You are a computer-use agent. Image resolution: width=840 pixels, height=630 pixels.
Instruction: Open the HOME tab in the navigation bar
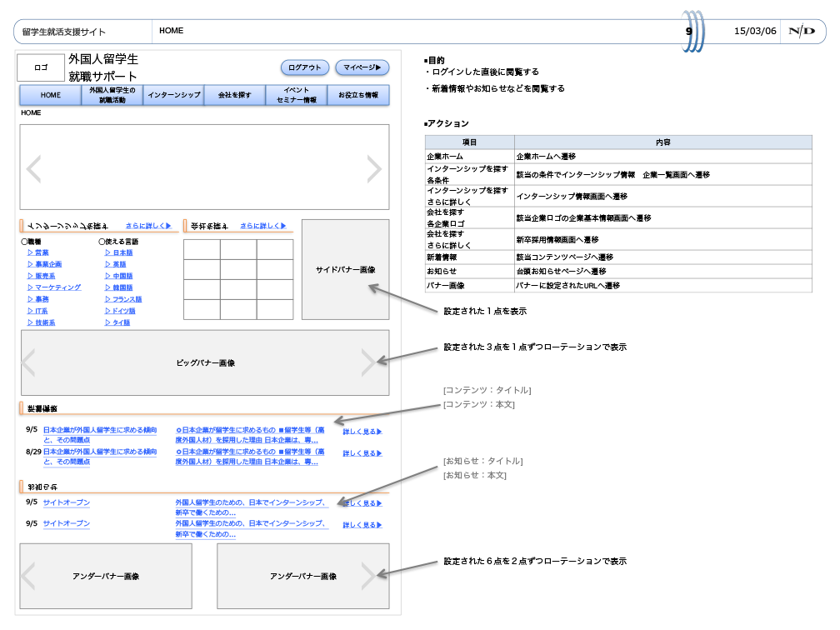coord(51,95)
